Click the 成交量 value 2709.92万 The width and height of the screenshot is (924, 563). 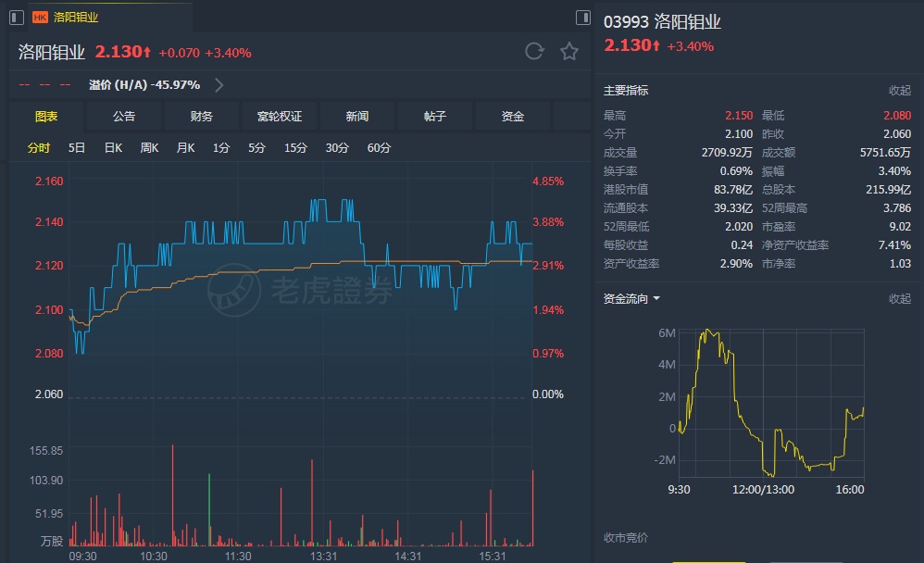(727, 153)
